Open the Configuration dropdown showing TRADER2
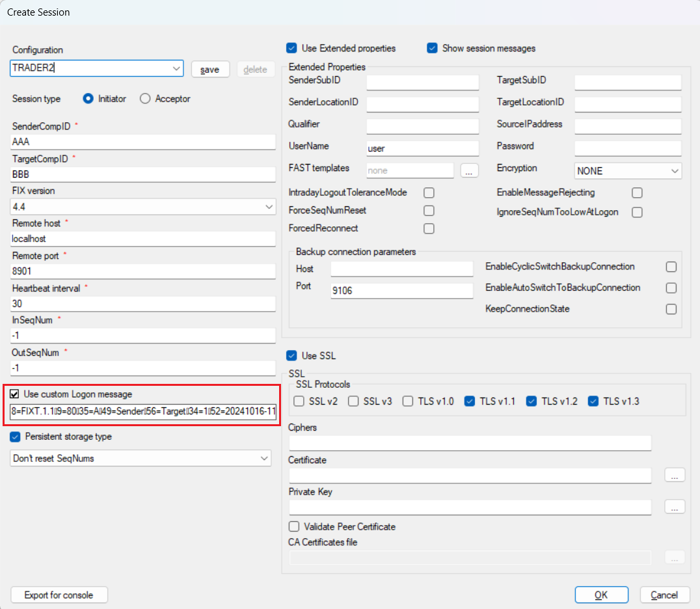Screen dimensions: 700x609 [176, 68]
